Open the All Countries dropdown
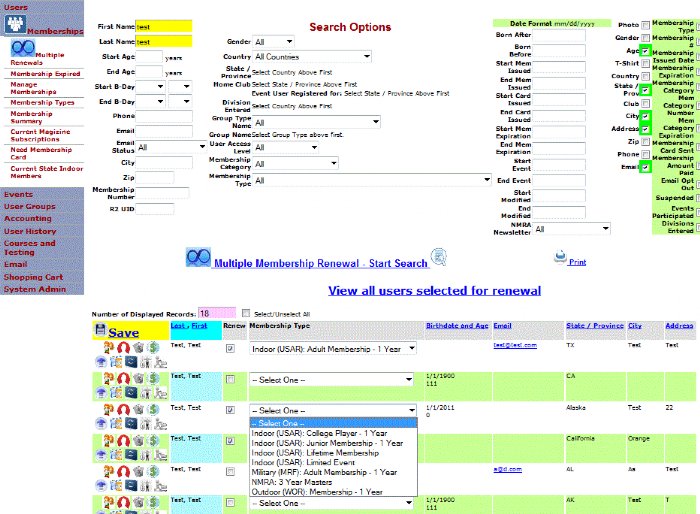Viewport: 700px width, 514px height. [x=312, y=57]
